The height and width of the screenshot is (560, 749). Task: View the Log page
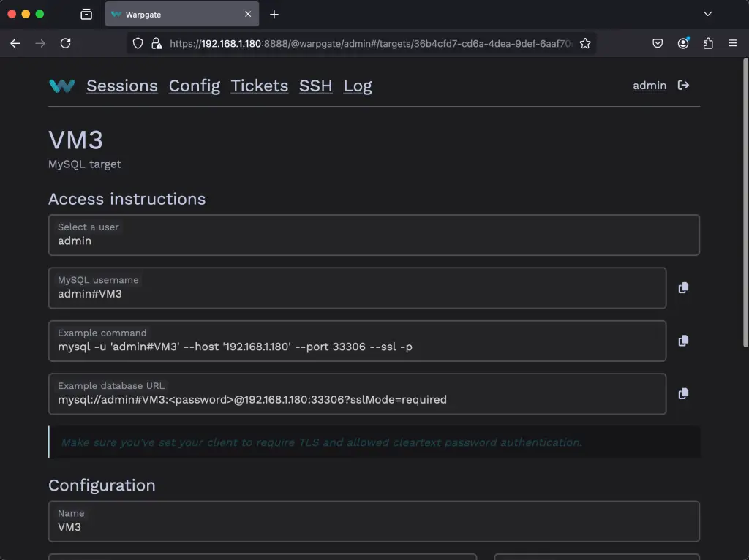click(358, 86)
